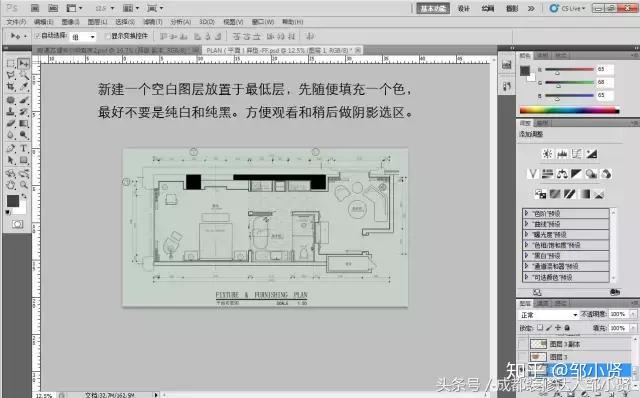Viewport: 640px width, 398px height.
Task: Open the 选择(S) menu
Action: pos(124,22)
